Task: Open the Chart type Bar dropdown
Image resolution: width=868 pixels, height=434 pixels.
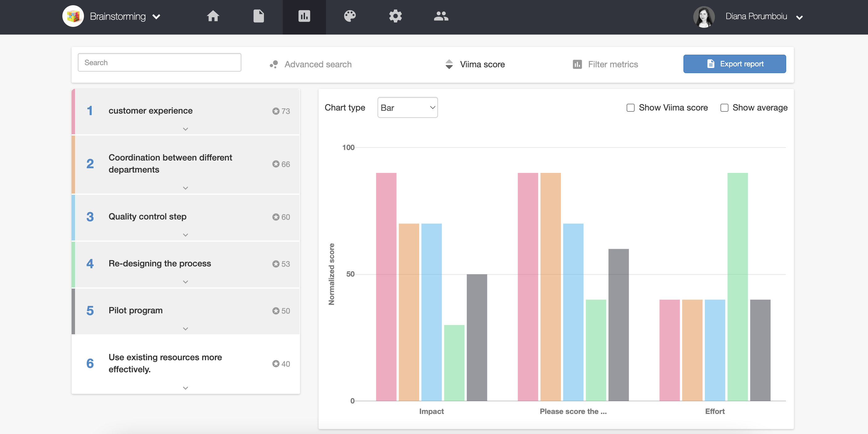Action: [406, 107]
